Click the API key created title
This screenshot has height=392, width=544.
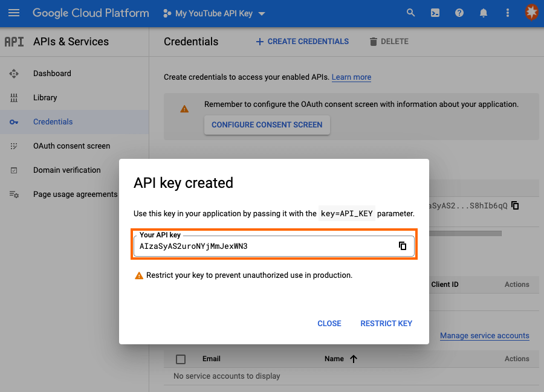pos(184,183)
